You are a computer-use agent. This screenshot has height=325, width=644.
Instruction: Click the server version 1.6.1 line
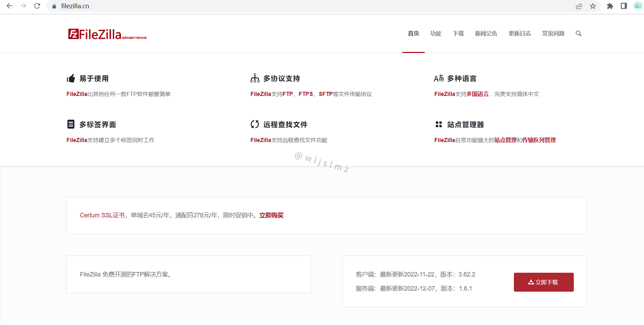[x=414, y=289]
